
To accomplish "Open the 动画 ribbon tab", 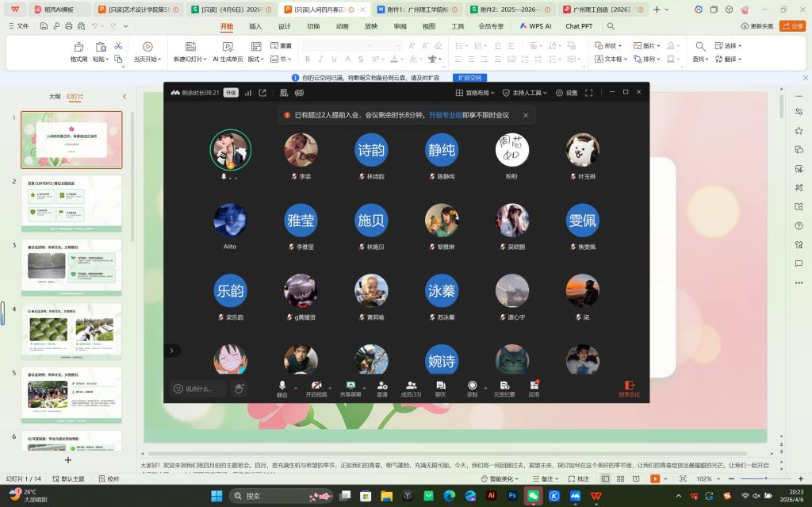I will [342, 26].
